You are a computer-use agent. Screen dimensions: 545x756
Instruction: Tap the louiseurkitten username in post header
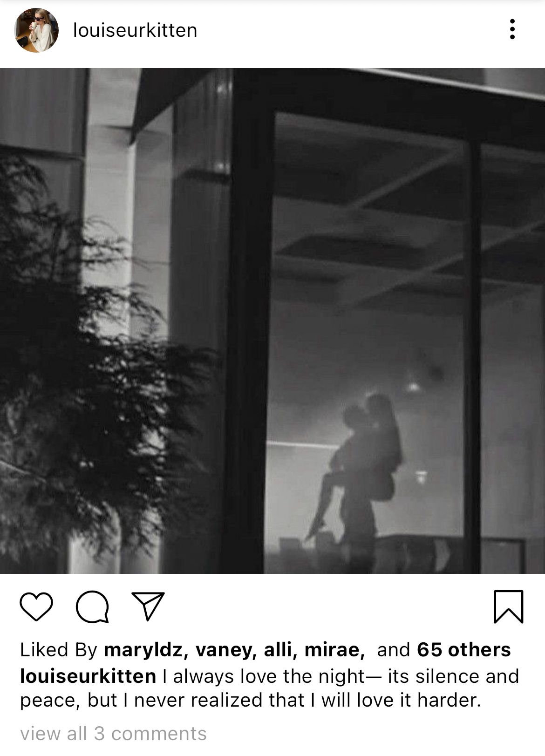[135, 30]
